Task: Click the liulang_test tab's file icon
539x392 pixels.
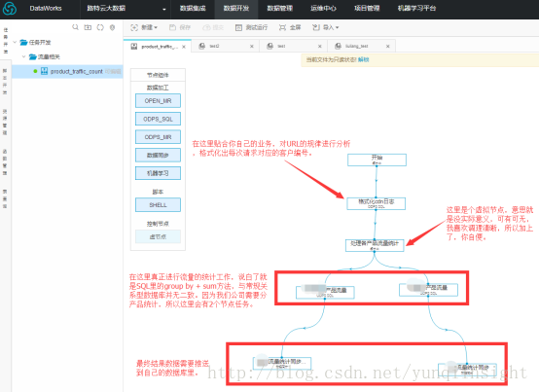Action: point(339,46)
